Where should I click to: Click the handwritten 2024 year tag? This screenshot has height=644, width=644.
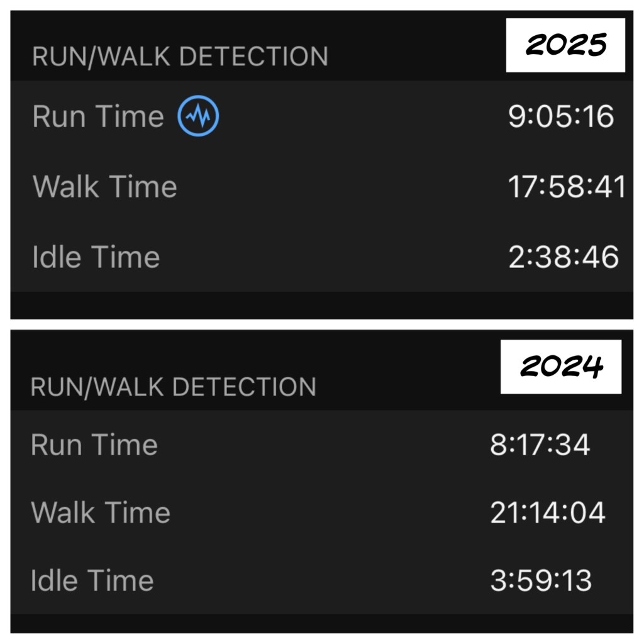pos(561,367)
